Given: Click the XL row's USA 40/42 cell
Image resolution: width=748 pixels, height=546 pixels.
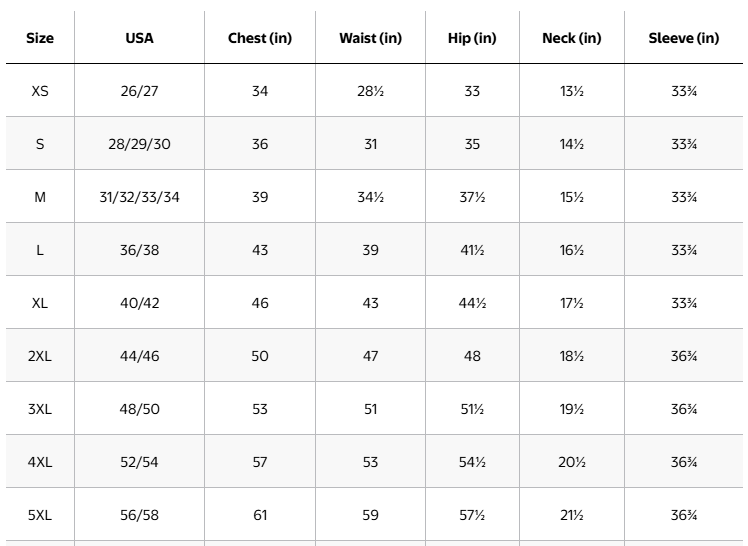Looking at the screenshot, I should click(x=140, y=303).
